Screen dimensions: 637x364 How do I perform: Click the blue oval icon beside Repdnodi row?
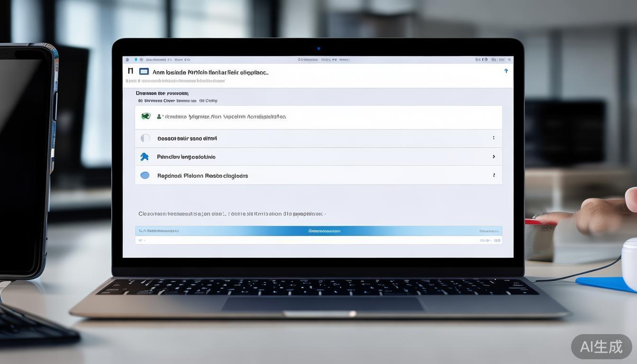[x=145, y=175]
